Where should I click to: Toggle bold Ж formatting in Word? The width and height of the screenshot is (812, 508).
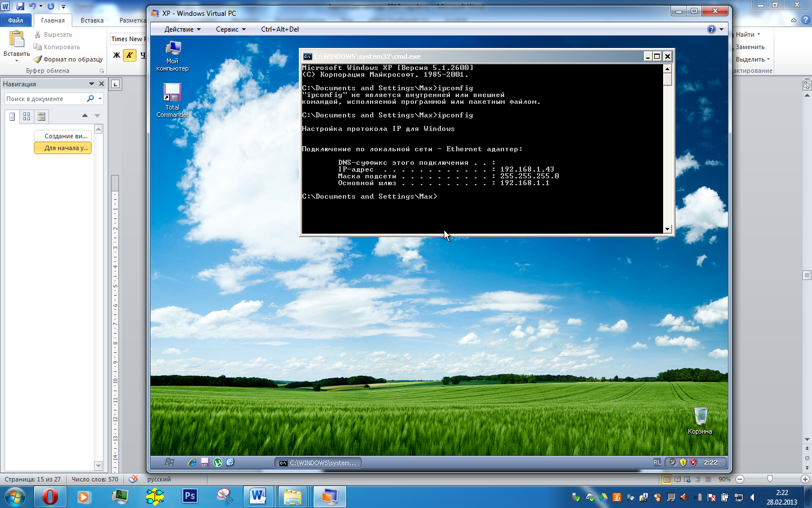pyautogui.click(x=117, y=55)
